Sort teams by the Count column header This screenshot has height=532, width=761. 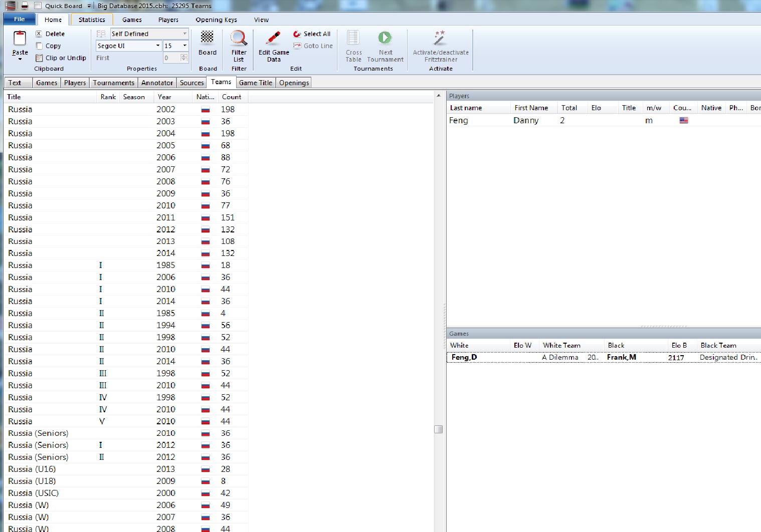[x=233, y=97]
